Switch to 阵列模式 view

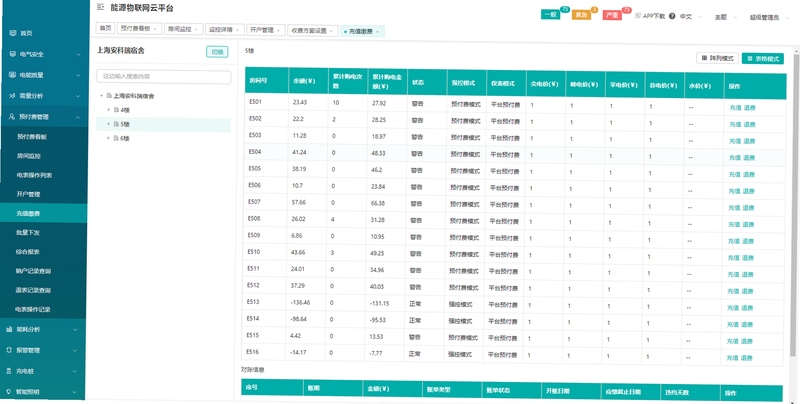click(717, 58)
